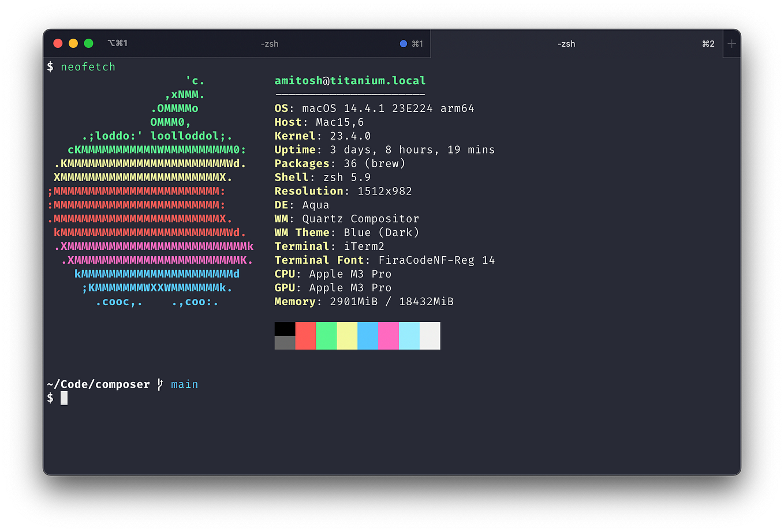Click the ⌘2 shortcut badge on the right tab

click(708, 43)
